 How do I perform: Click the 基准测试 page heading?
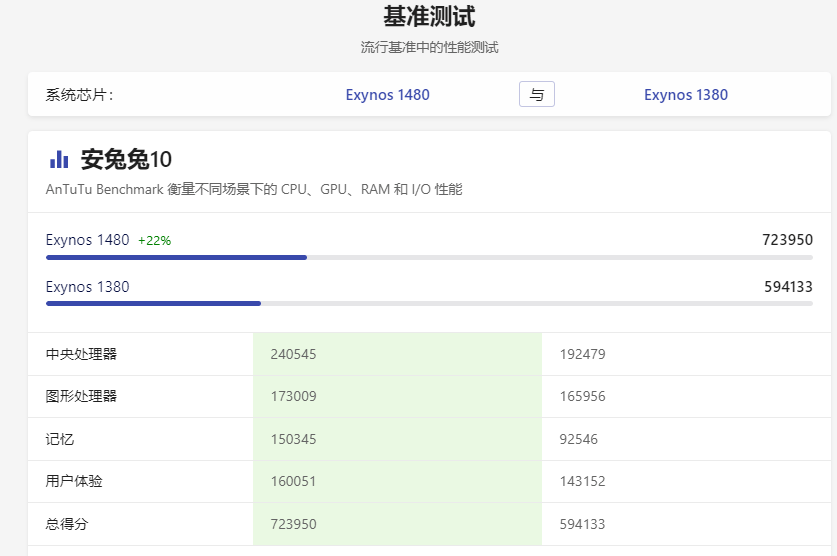(429, 17)
